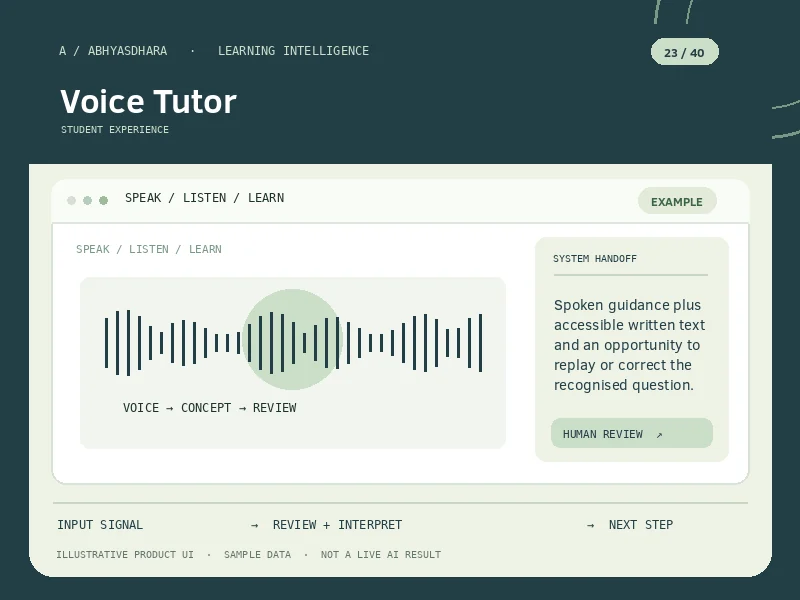Click the REVIEW + INTERPRET step label
The height and width of the screenshot is (600, 800).
pyautogui.click(x=337, y=525)
